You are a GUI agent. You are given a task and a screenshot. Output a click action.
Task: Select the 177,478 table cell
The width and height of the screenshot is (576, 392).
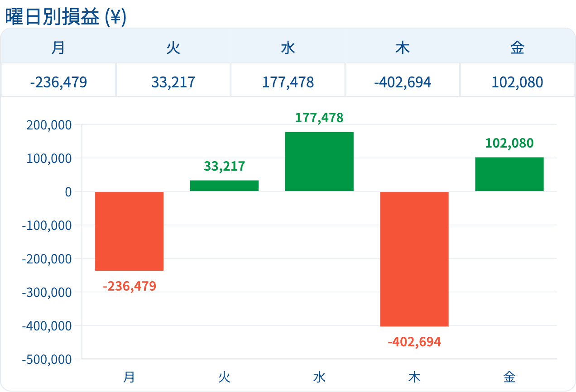click(288, 82)
